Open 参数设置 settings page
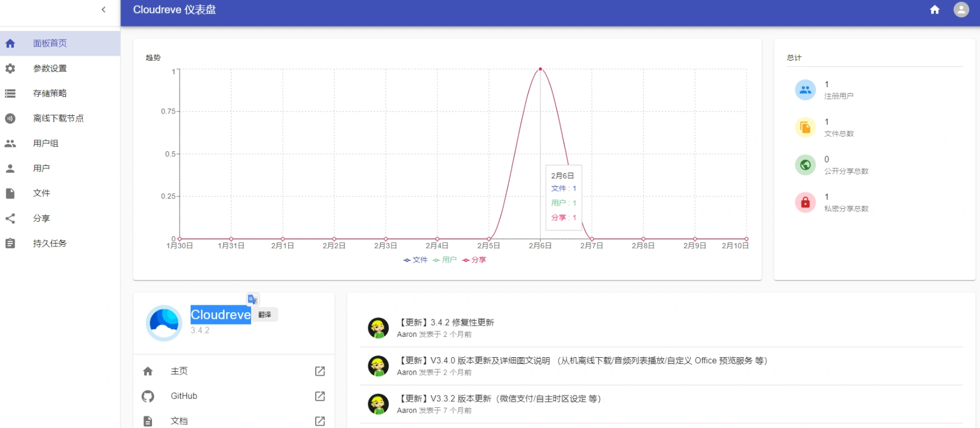The width and height of the screenshot is (980, 428). (50, 69)
